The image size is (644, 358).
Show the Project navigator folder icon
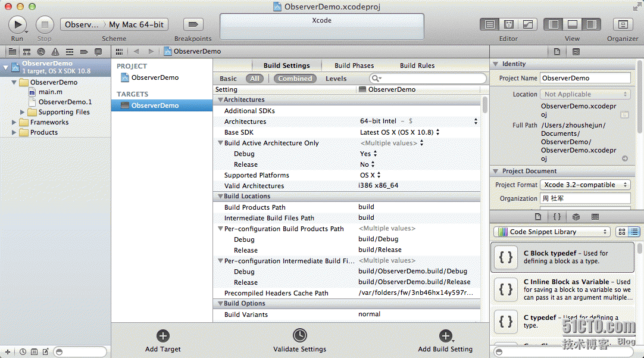pos(12,52)
